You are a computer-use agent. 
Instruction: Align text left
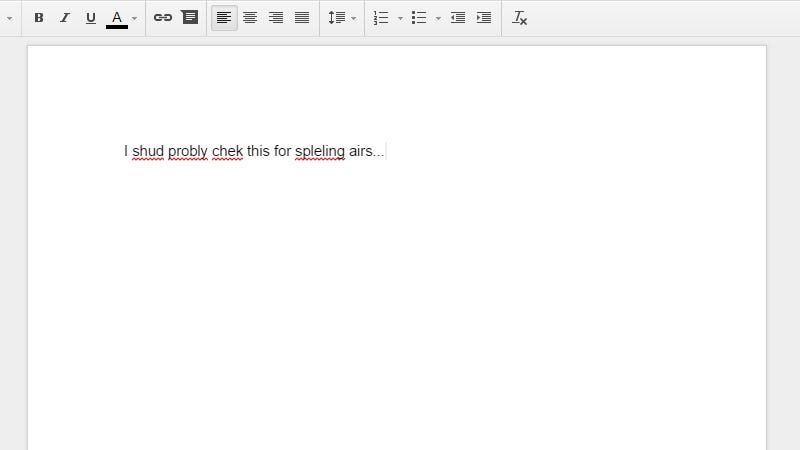pyautogui.click(x=224, y=18)
